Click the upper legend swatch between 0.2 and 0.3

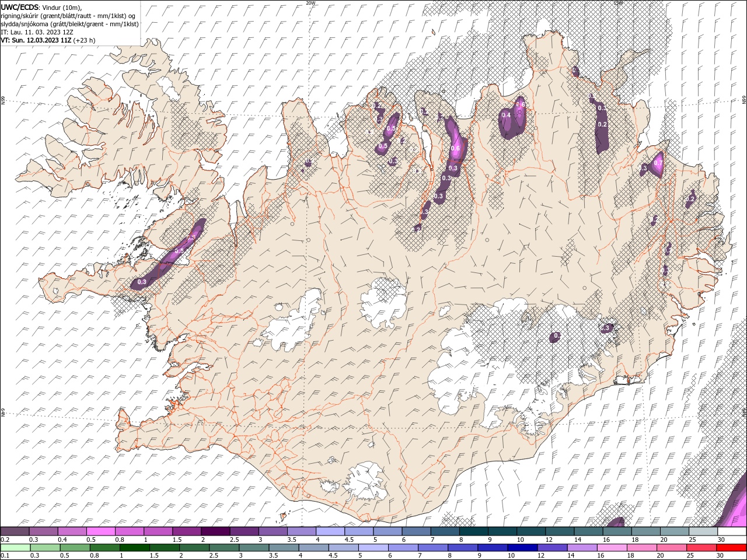click(15, 531)
